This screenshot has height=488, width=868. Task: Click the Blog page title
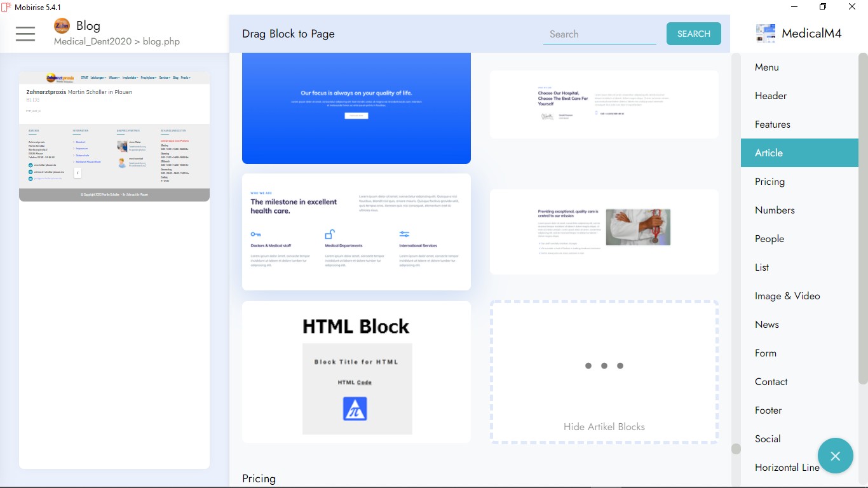tap(88, 26)
